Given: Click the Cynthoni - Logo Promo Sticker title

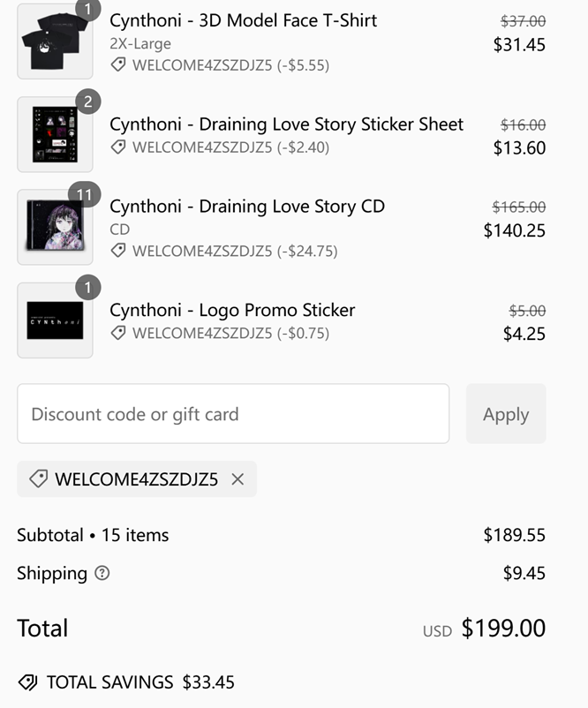Looking at the screenshot, I should click(232, 310).
